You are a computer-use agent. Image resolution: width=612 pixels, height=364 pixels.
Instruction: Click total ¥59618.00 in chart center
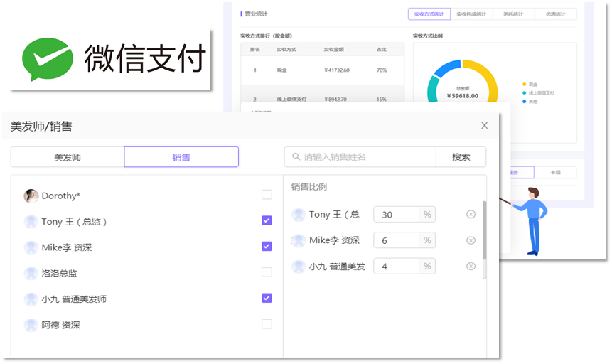(x=463, y=96)
